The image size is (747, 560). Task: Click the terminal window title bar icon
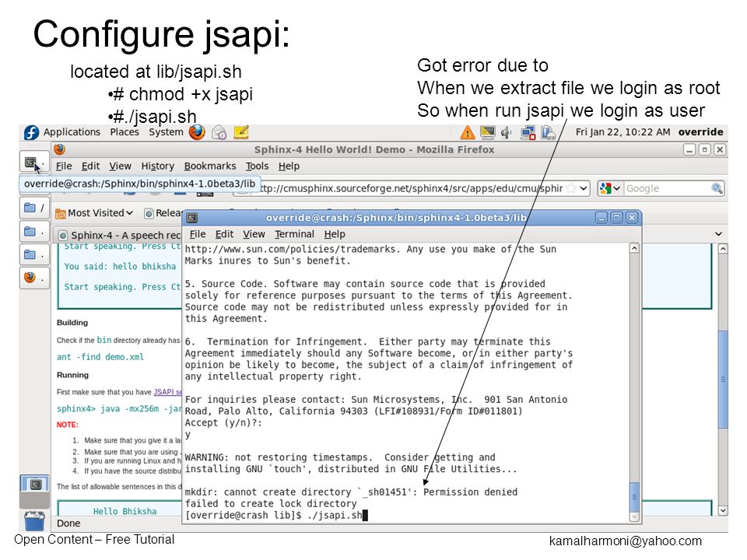click(x=192, y=218)
